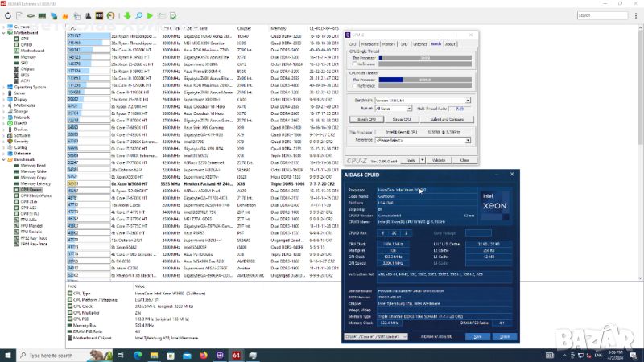Open Firefox from the Windows taskbar
This screenshot has height=362, width=644.
(x=203, y=354)
